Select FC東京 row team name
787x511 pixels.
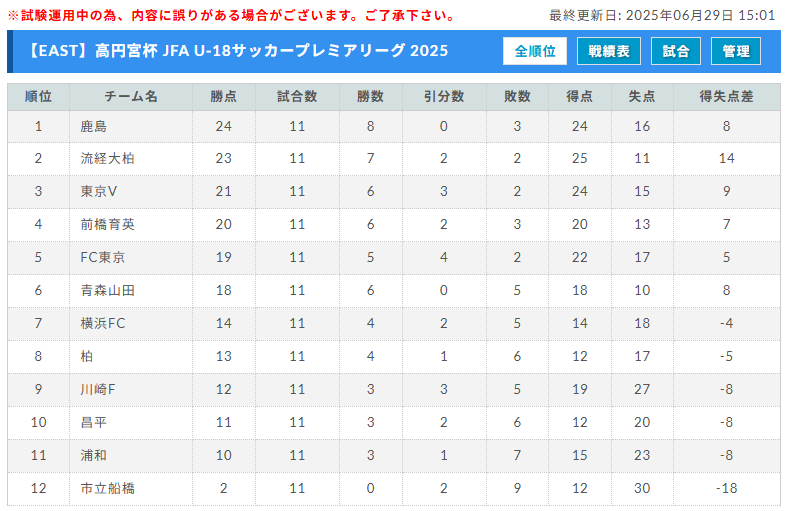point(102,258)
